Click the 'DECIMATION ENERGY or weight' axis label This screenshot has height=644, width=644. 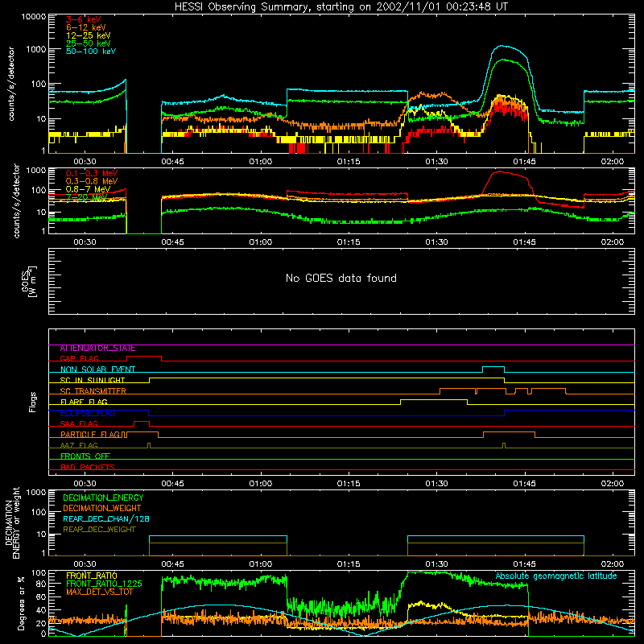click(13, 522)
